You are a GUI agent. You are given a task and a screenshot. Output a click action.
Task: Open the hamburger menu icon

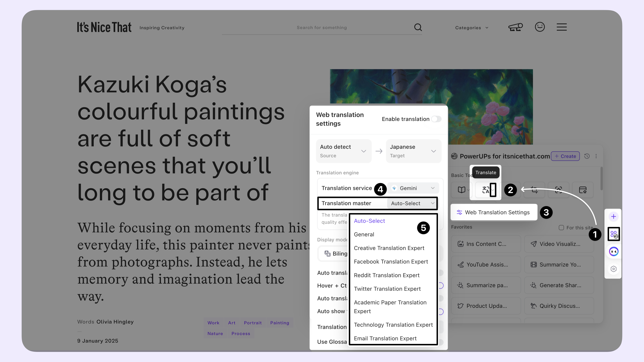pyautogui.click(x=562, y=27)
